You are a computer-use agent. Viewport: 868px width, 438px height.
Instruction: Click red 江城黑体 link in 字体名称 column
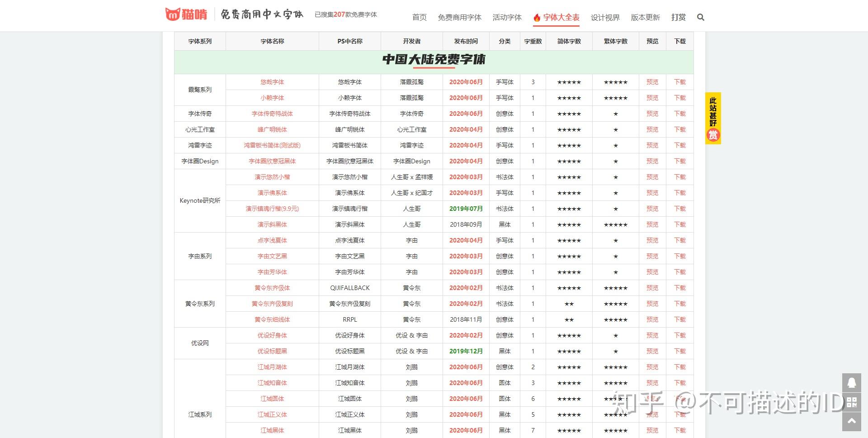(x=272, y=430)
